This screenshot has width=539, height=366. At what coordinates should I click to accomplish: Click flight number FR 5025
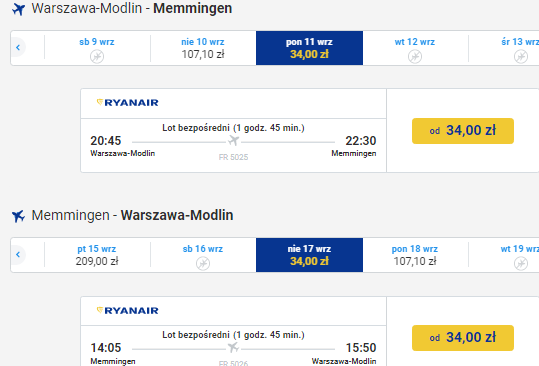(x=233, y=157)
